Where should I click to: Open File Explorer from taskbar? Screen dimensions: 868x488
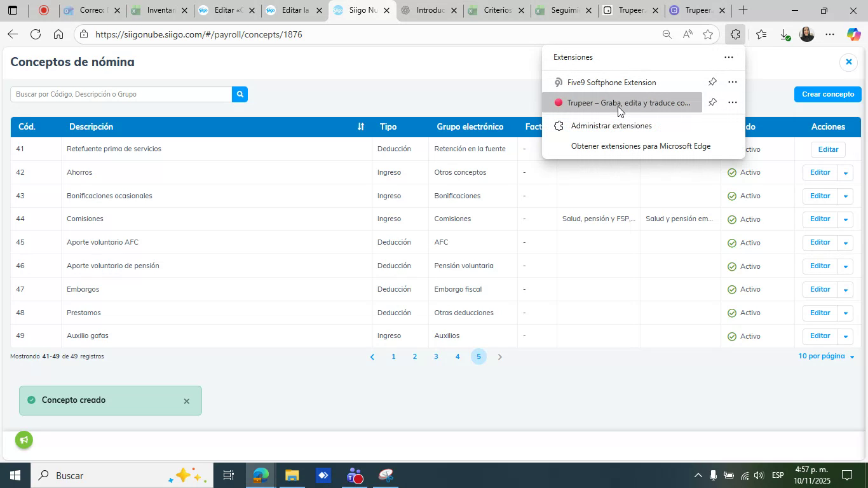tap(292, 475)
